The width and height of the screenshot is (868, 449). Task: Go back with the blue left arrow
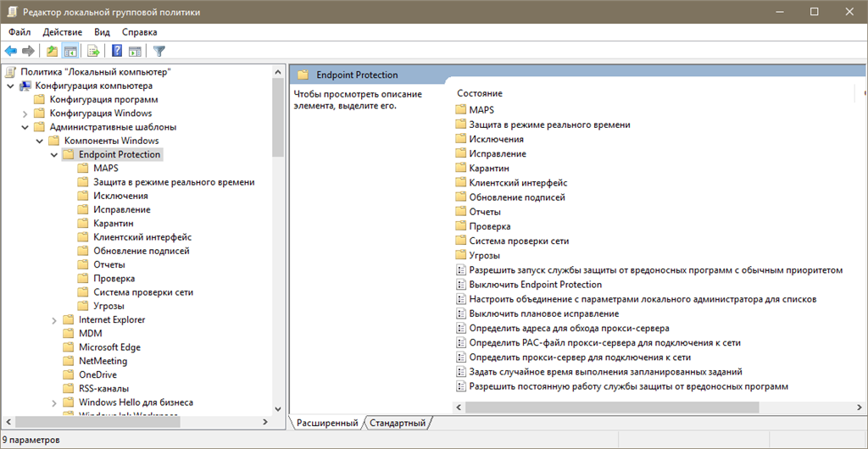point(11,52)
